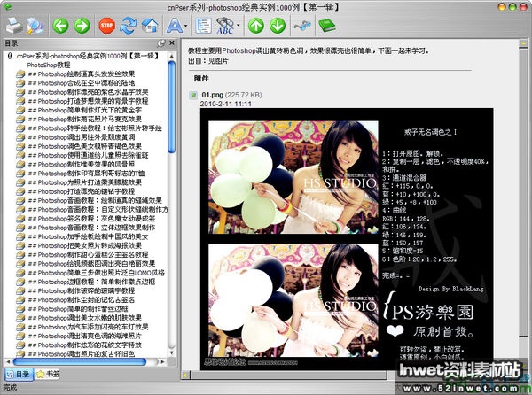Click the book icon beside Photoshop为照片打造柔美朦胧效果
The width and height of the screenshot is (532, 395).
pyautogui.click(x=20, y=182)
